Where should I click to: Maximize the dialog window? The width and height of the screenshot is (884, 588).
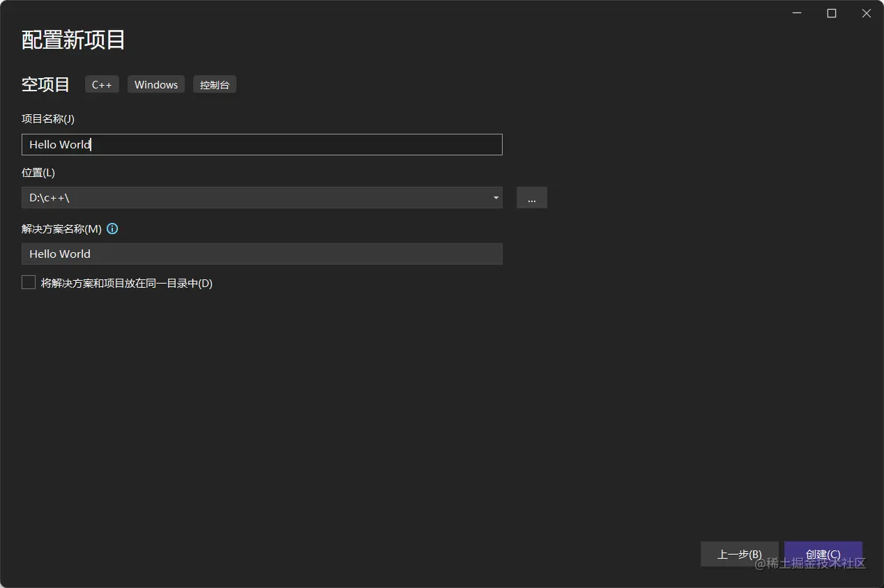coord(832,13)
